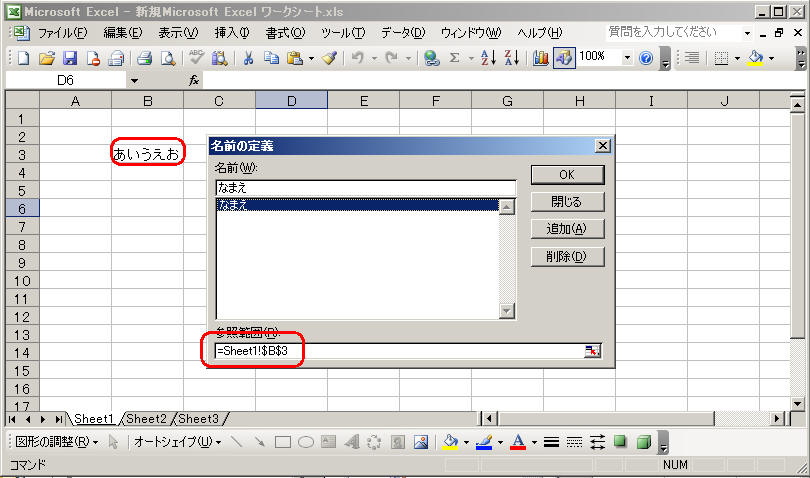Click the 削除 button in the dialog
This screenshot has height=478, width=810.
[568, 257]
